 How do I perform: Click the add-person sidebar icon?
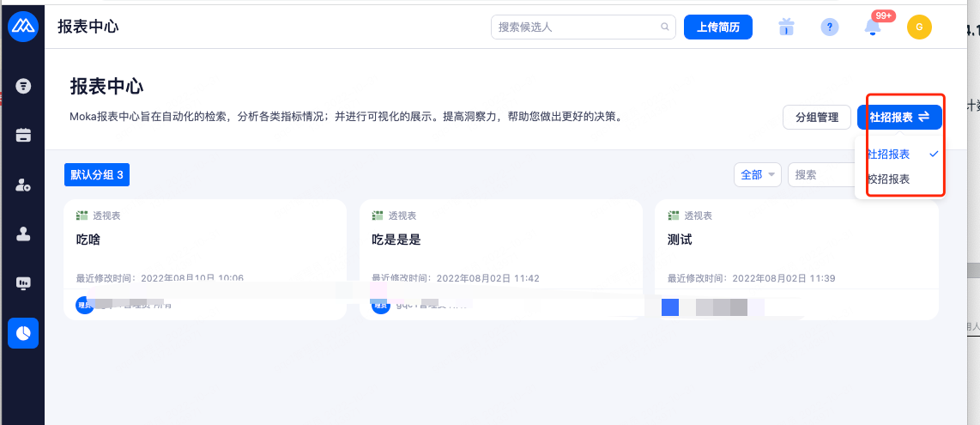click(23, 185)
